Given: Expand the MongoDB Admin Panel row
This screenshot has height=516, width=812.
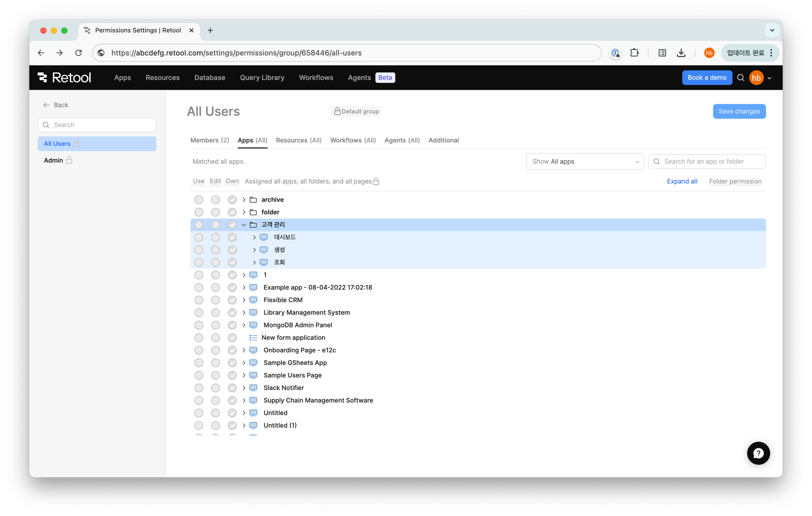Looking at the screenshot, I should (244, 325).
